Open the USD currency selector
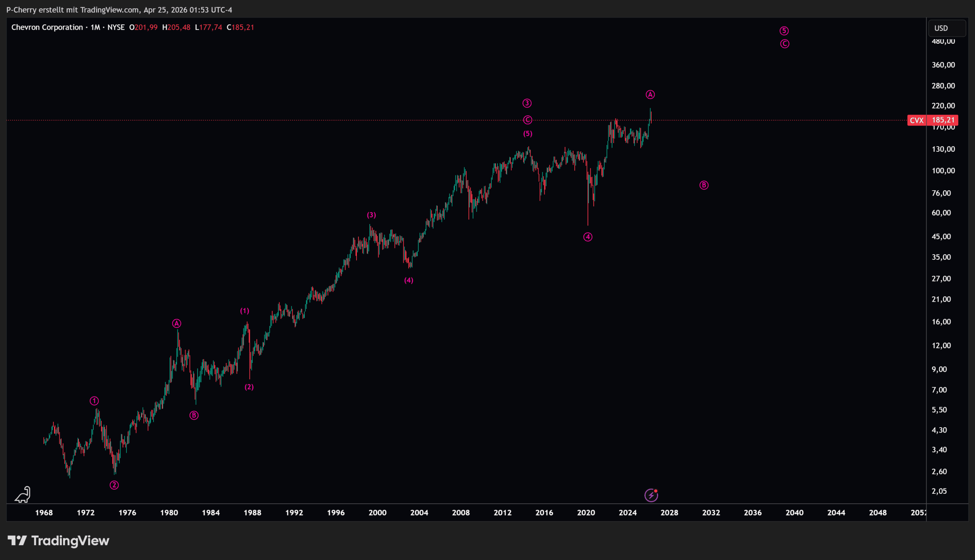 coord(946,28)
